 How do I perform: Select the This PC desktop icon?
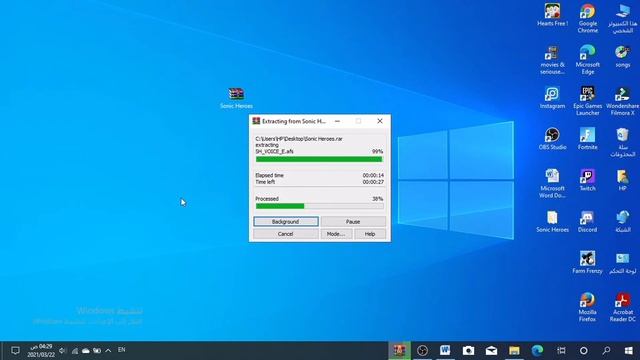tap(622, 18)
